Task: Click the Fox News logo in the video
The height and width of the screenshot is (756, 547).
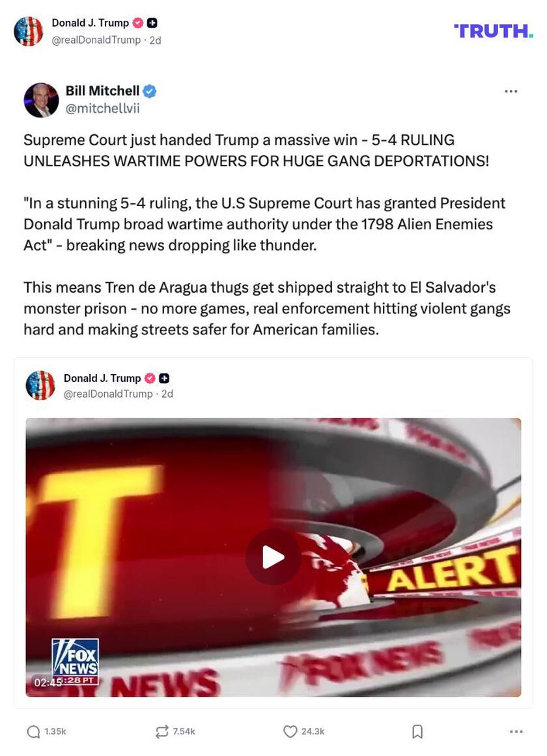Action: (75, 661)
